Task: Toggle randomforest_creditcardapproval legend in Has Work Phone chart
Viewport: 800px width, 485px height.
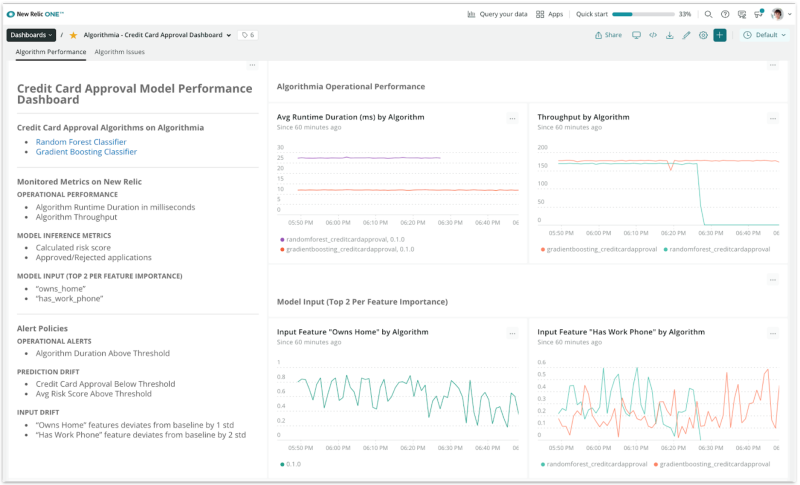Action: click(x=593, y=464)
